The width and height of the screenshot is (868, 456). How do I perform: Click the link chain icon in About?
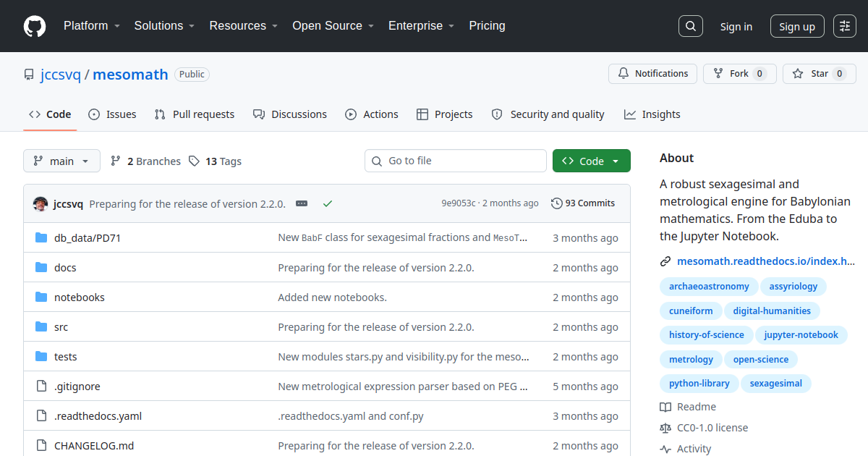665,261
